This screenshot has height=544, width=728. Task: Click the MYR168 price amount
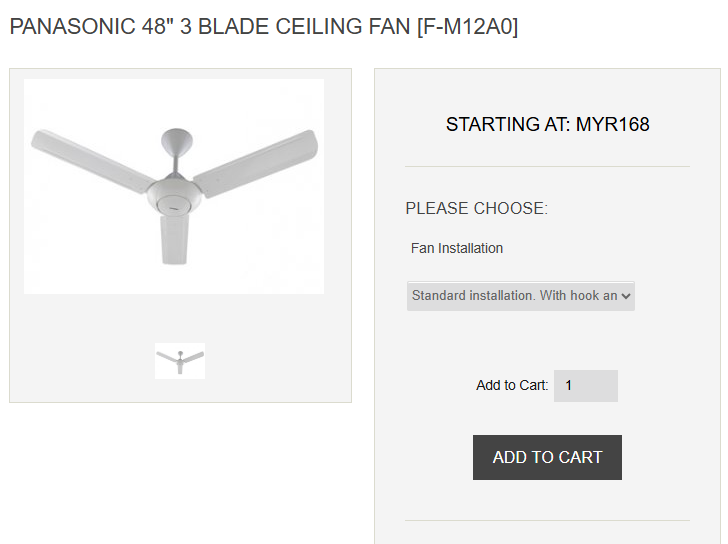coord(612,125)
